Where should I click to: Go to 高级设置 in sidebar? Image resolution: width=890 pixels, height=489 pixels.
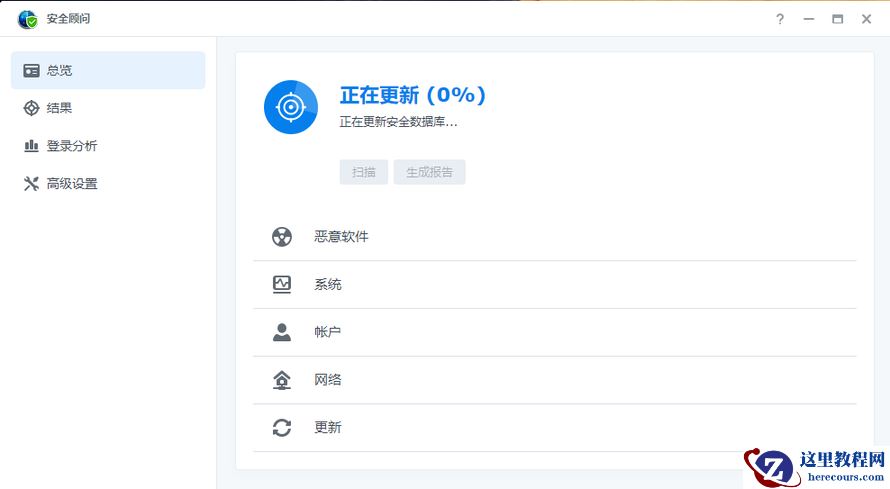pos(72,184)
